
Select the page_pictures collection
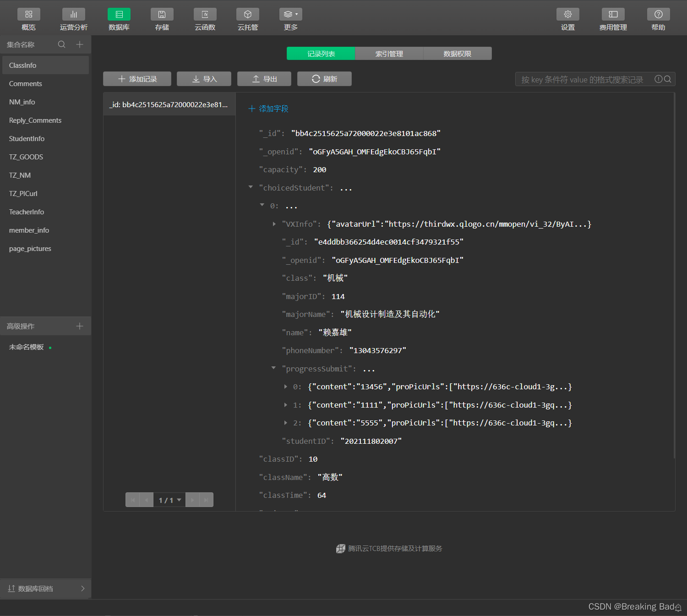point(45,248)
